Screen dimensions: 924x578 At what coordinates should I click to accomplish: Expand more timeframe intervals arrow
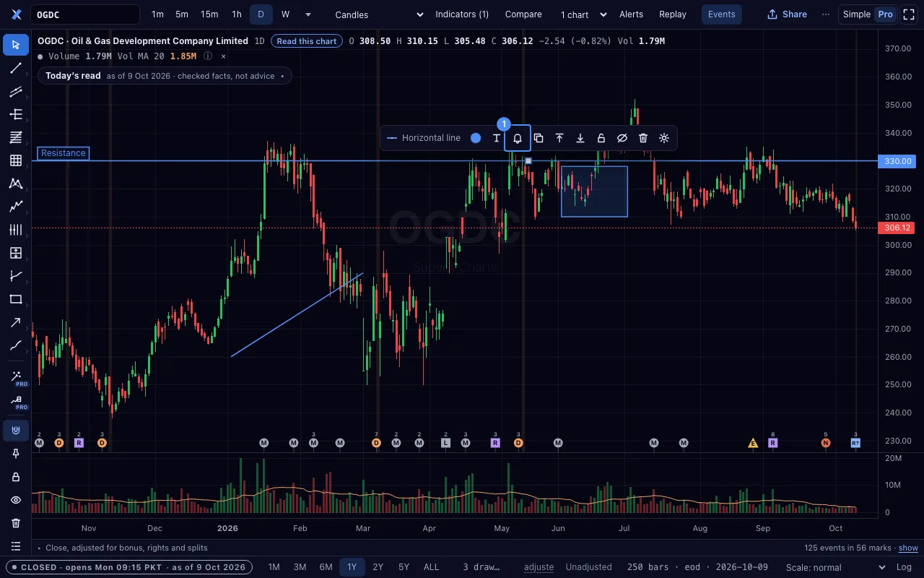click(308, 14)
